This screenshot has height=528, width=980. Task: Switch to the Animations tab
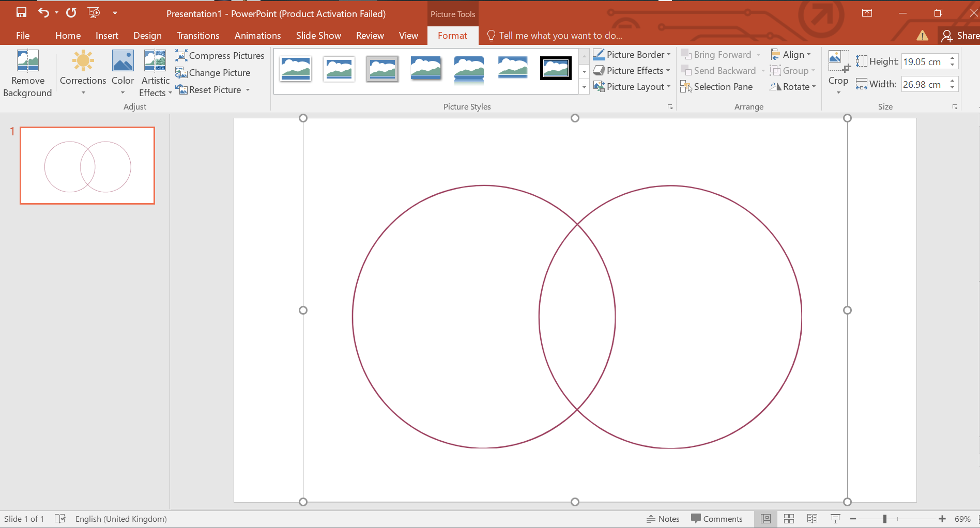pyautogui.click(x=257, y=36)
